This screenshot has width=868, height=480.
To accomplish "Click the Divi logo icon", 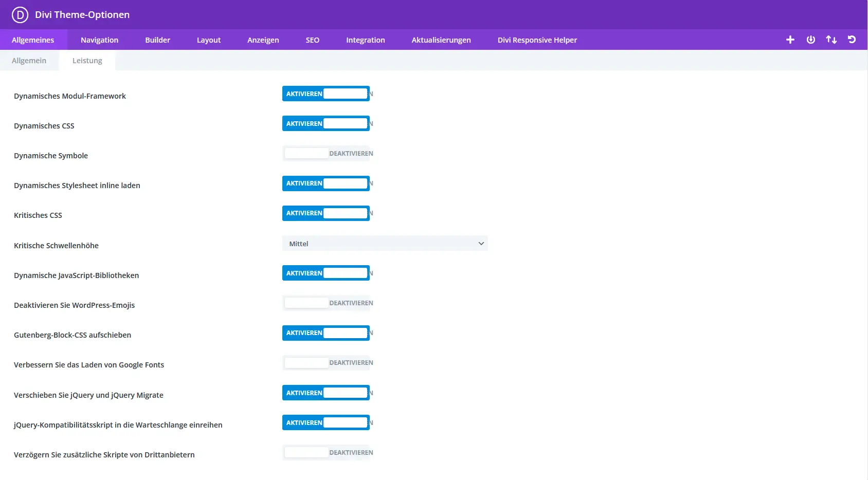I will [20, 14].
